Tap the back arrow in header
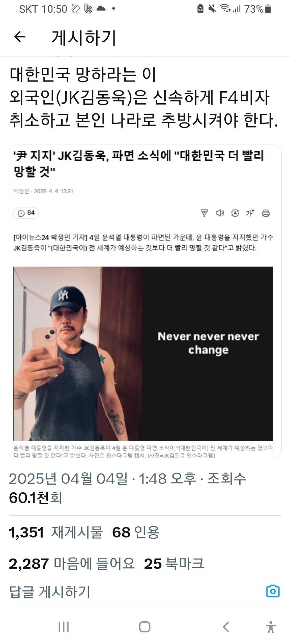Screen dimensions: 290x644 pos(20,37)
